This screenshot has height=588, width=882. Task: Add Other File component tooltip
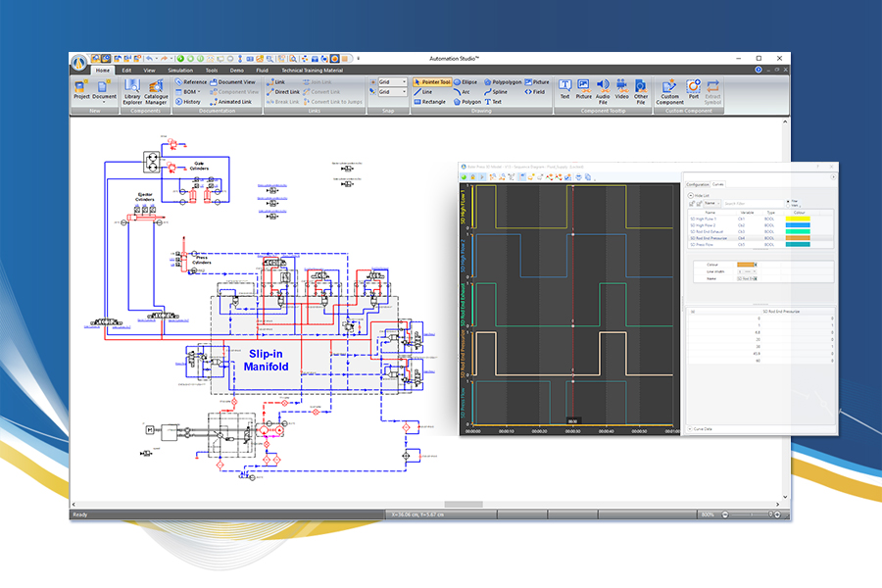pos(641,92)
